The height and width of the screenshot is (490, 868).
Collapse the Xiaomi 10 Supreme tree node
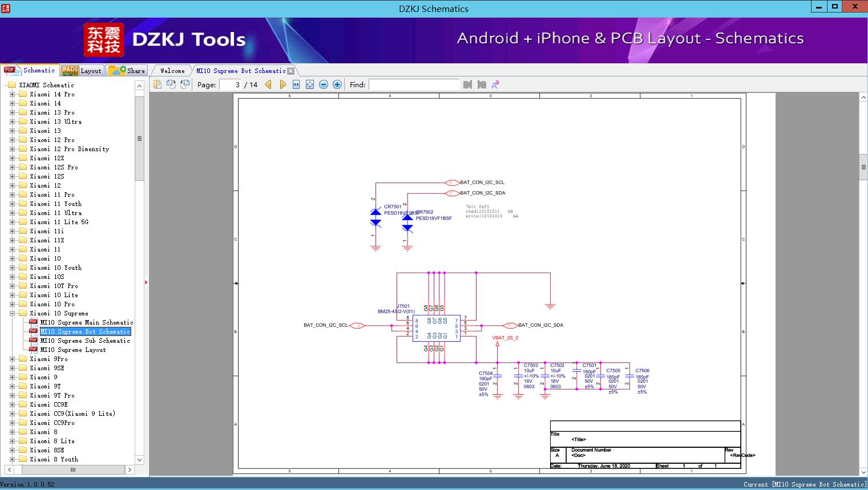12,313
